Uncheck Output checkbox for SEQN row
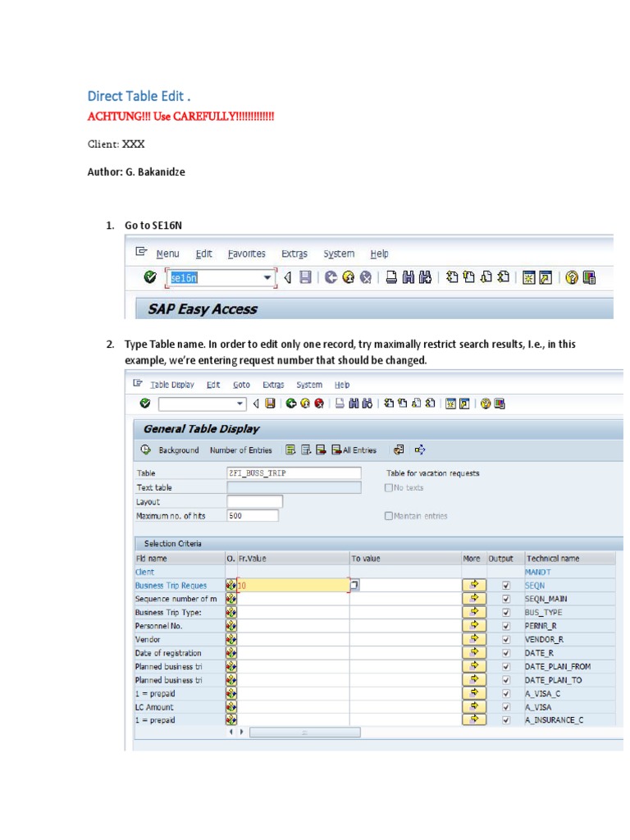The height and width of the screenshot is (840, 630). click(x=505, y=586)
